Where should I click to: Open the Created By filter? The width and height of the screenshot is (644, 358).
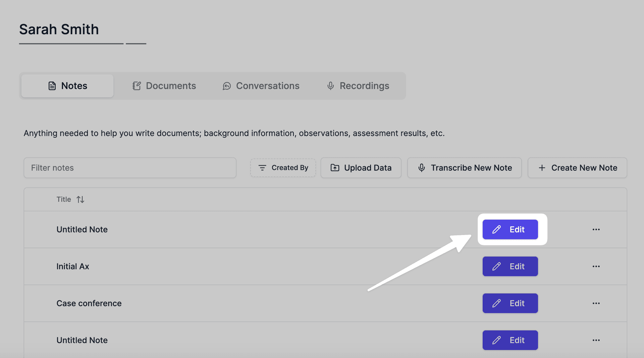click(283, 168)
